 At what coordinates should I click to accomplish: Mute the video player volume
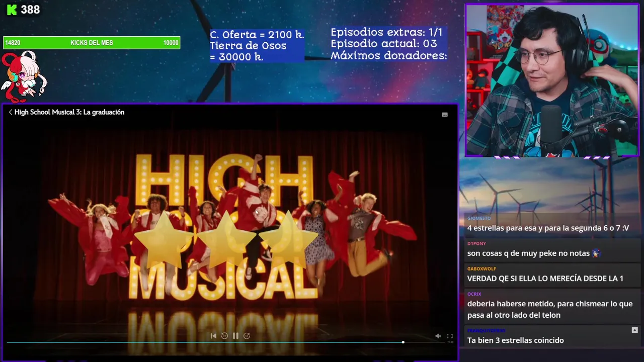coord(438,336)
